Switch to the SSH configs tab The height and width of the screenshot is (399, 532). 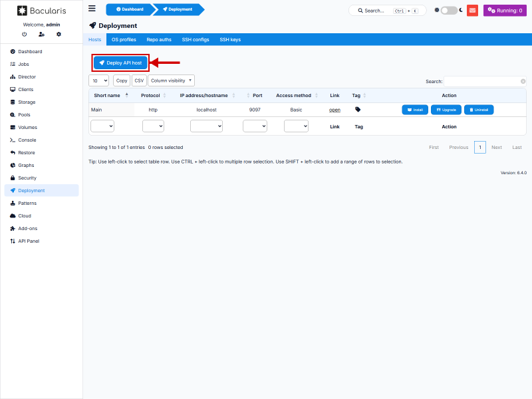click(x=196, y=40)
